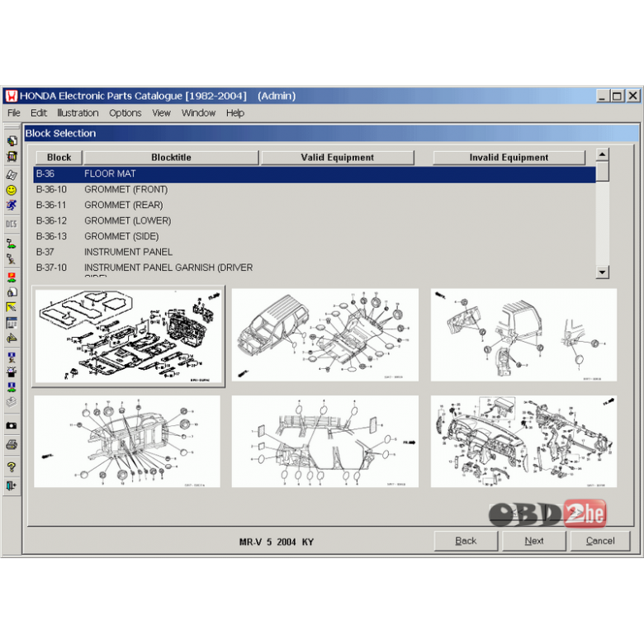Image resolution: width=644 pixels, height=644 pixels.
Task: Open the View menu
Action: [x=161, y=113]
